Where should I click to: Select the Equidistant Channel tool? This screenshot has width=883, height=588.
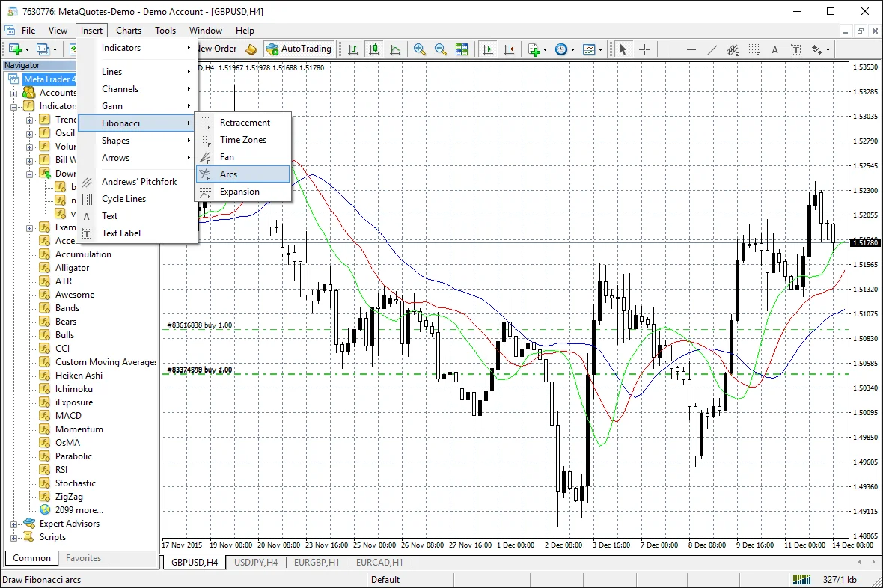(x=732, y=49)
